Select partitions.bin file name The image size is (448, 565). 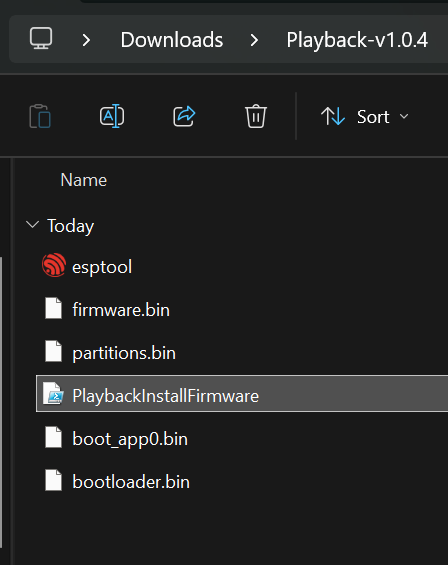[124, 353]
